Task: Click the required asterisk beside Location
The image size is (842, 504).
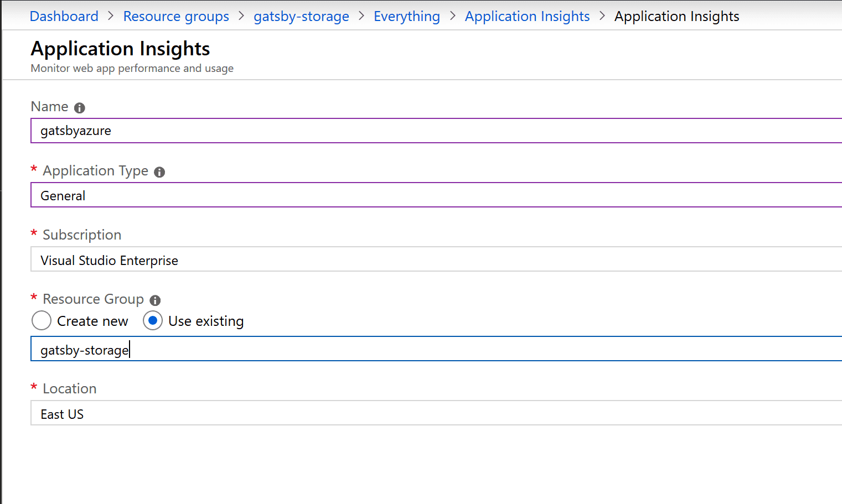Action: [x=33, y=388]
